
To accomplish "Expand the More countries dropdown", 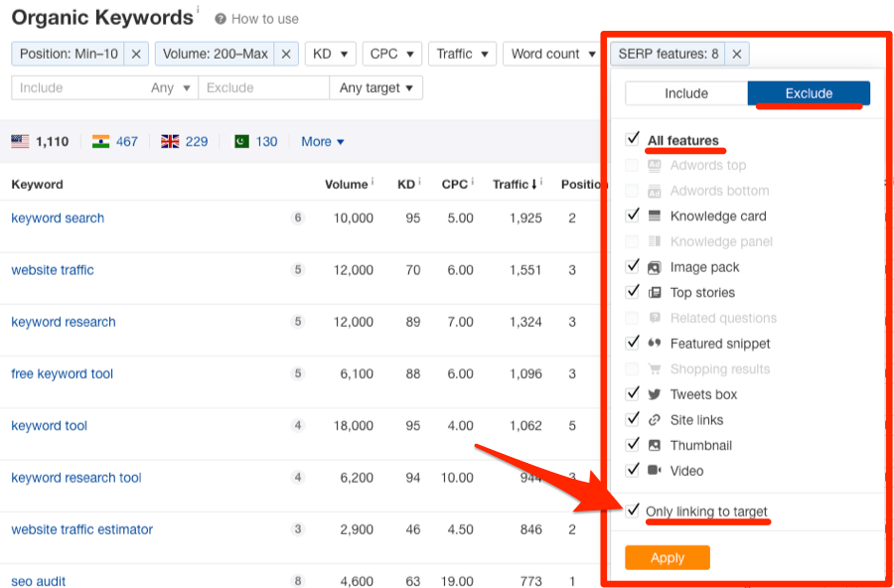I will pos(323,141).
